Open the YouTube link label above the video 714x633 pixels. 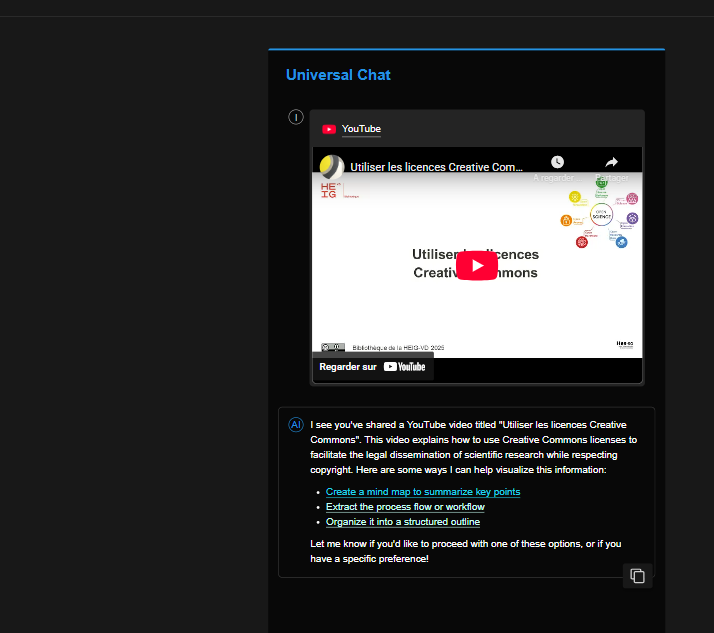[x=361, y=129]
